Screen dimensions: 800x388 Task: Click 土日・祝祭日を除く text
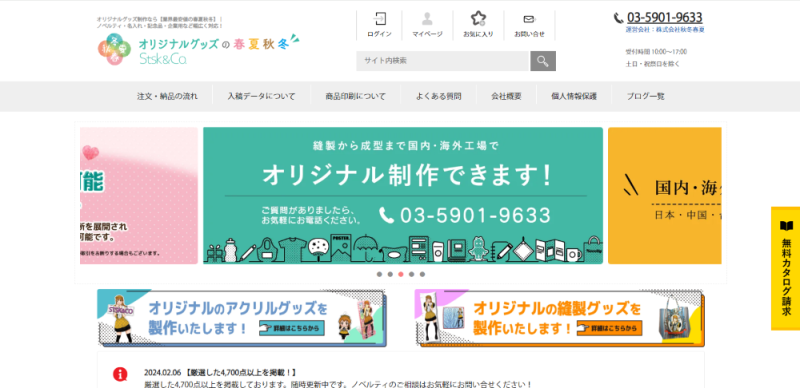pos(653,64)
